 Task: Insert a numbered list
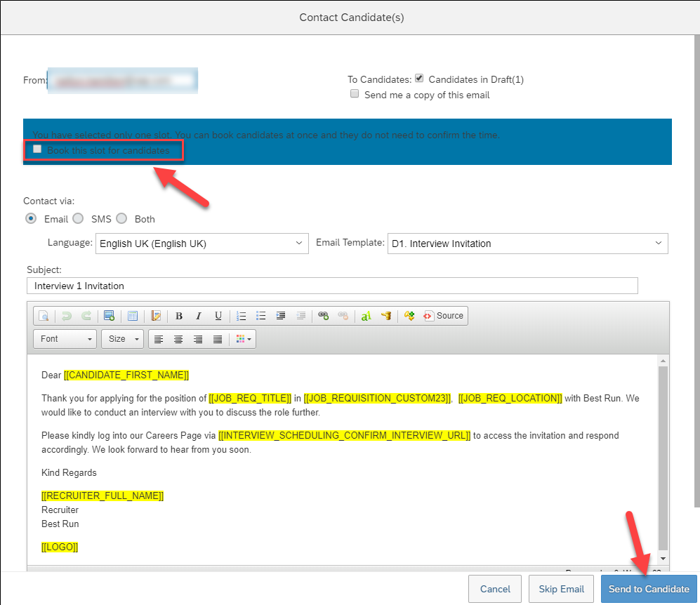click(241, 316)
